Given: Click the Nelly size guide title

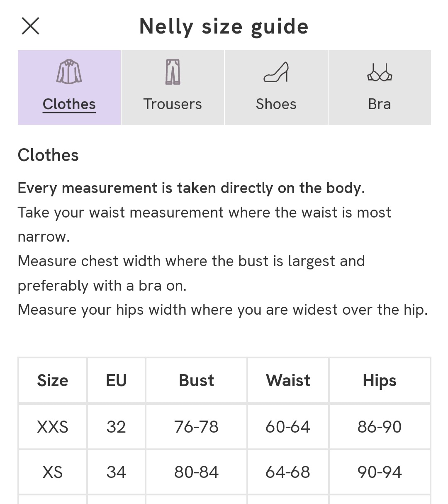Looking at the screenshot, I should coord(224,27).
